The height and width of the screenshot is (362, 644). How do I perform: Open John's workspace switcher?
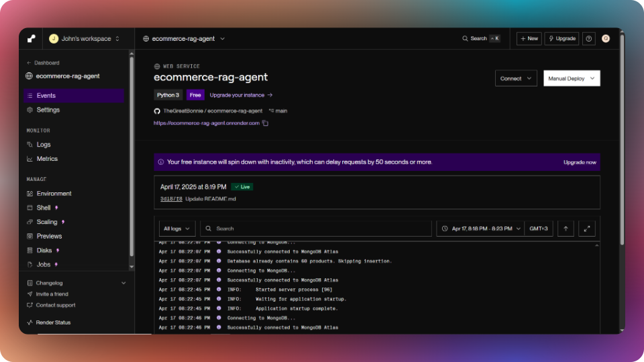(x=85, y=39)
